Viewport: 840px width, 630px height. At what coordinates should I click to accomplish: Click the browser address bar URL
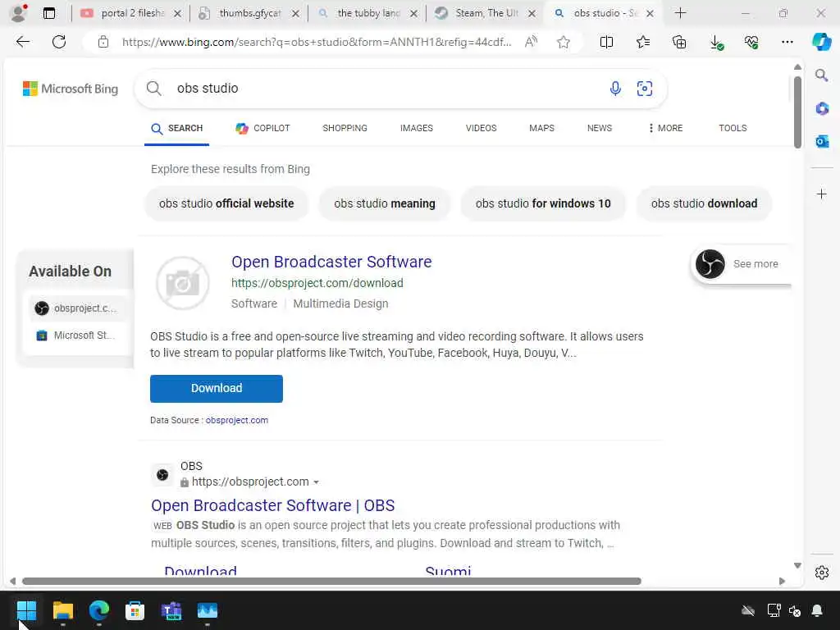[x=316, y=42]
